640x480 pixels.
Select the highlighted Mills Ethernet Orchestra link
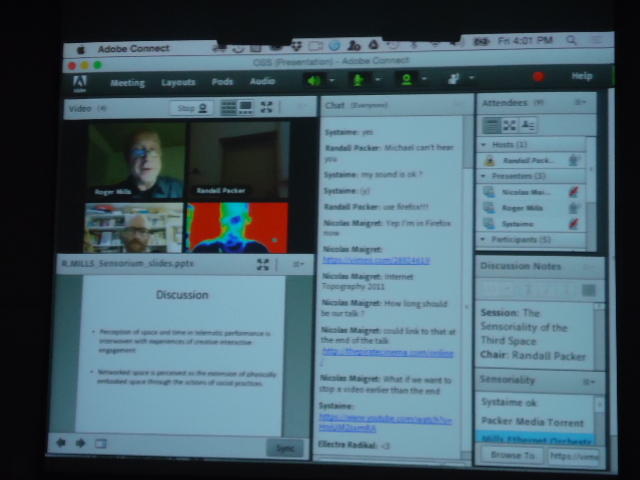pyautogui.click(x=535, y=439)
